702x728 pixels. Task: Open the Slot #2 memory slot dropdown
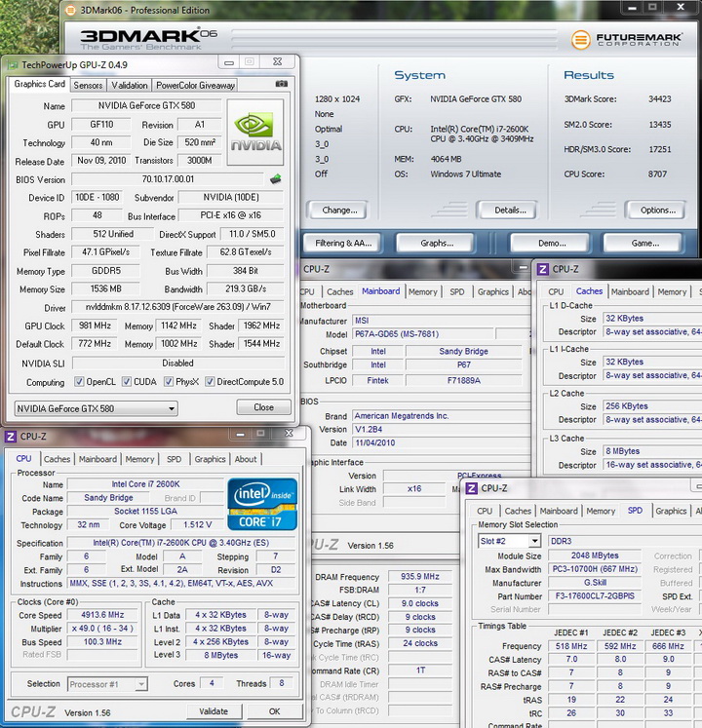[x=509, y=541]
